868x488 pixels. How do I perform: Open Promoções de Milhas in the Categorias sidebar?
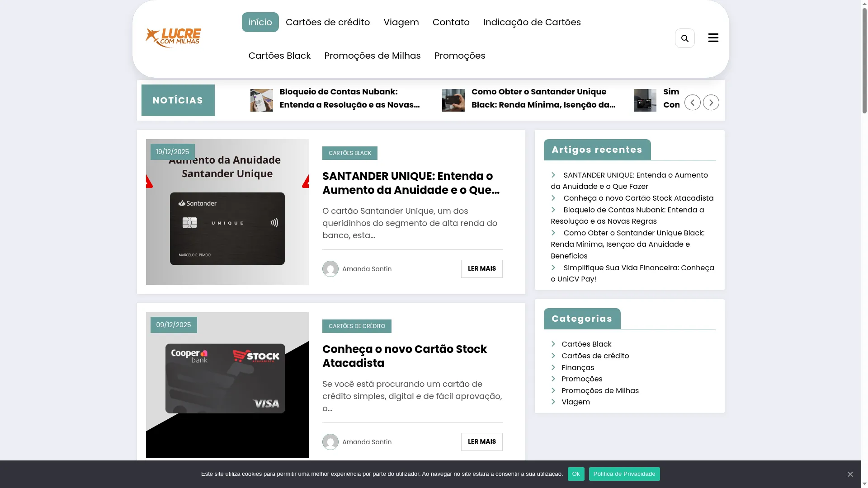[600, 391]
